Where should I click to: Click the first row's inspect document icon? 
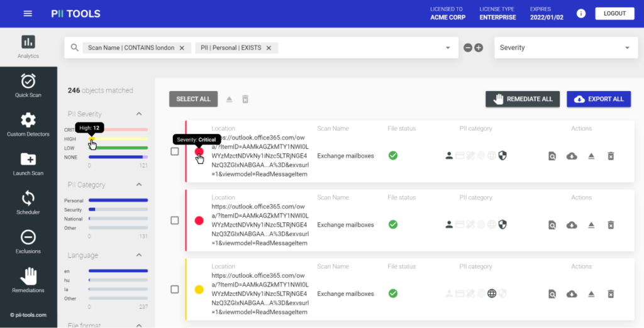point(552,156)
